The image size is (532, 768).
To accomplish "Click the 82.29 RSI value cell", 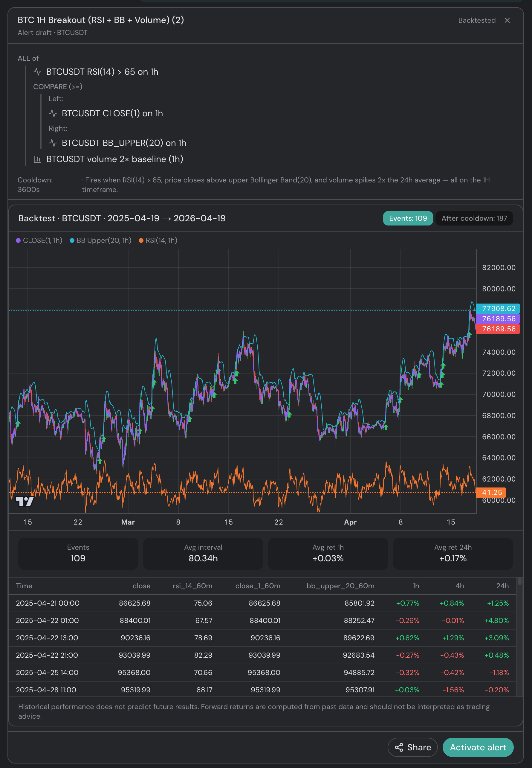I will [x=203, y=655].
